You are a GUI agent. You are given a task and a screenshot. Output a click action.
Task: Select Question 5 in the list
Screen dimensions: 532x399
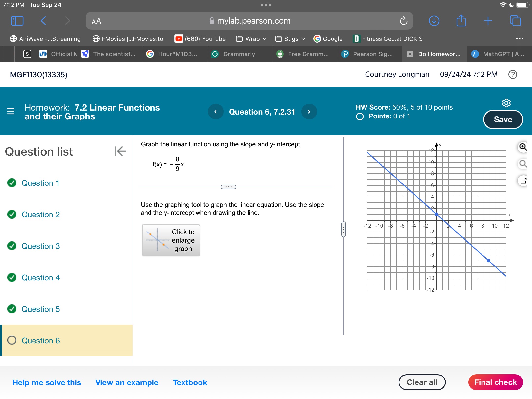pyautogui.click(x=41, y=309)
